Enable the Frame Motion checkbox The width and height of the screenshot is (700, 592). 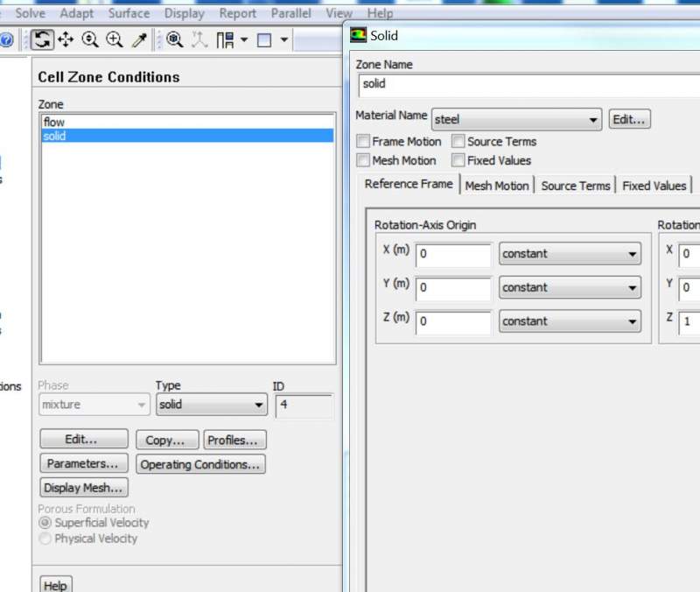click(x=363, y=142)
